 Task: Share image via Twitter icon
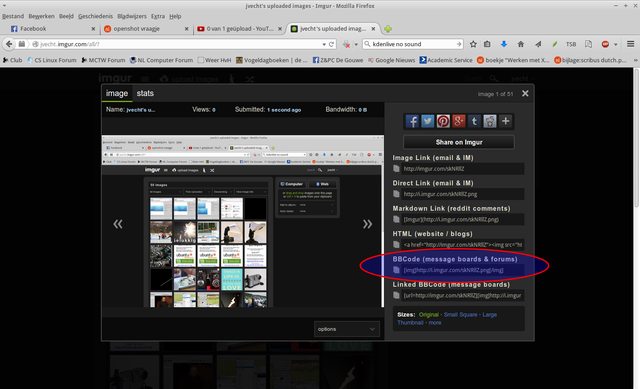(x=428, y=121)
